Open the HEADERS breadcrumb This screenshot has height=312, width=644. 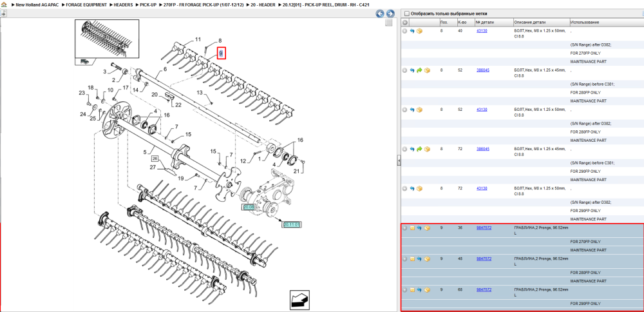pos(123,5)
